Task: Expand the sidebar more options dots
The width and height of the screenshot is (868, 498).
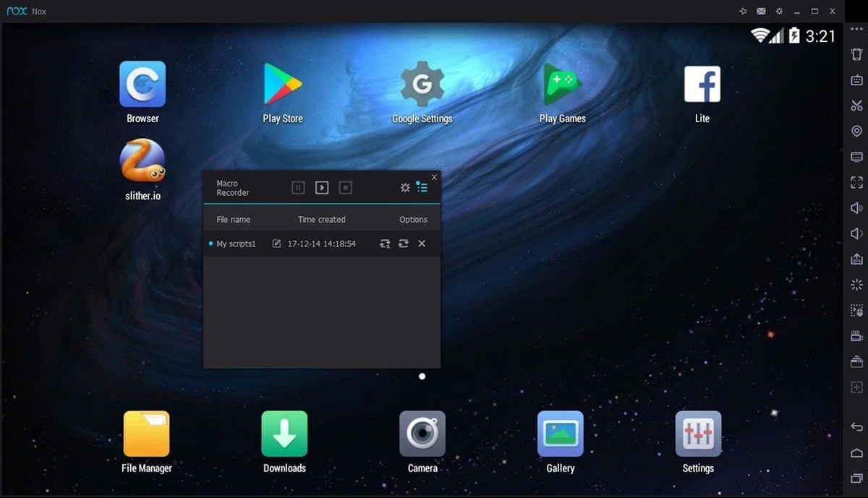Action: (x=856, y=29)
